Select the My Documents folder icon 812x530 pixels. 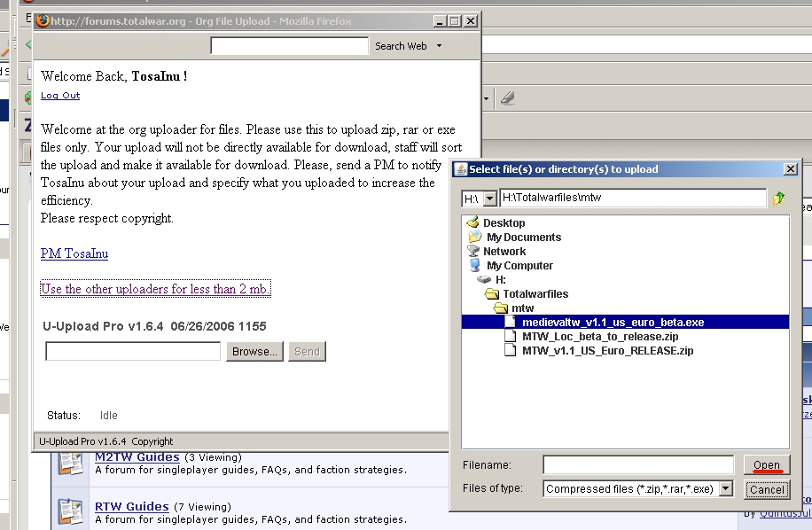point(475,237)
